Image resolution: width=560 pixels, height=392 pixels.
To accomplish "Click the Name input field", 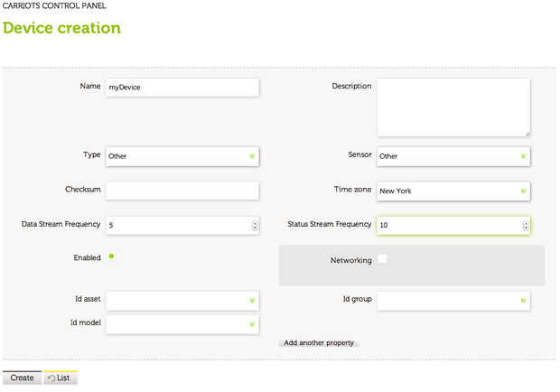I will [x=182, y=87].
